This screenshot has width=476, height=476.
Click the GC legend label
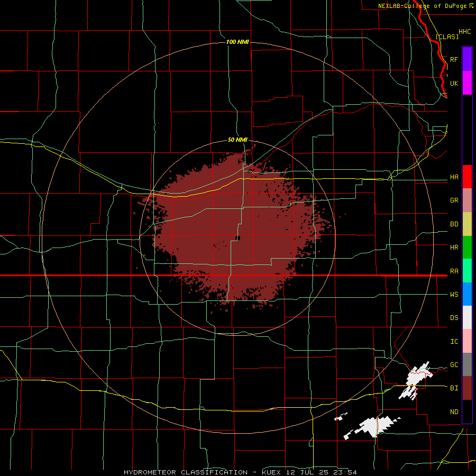tap(454, 365)
